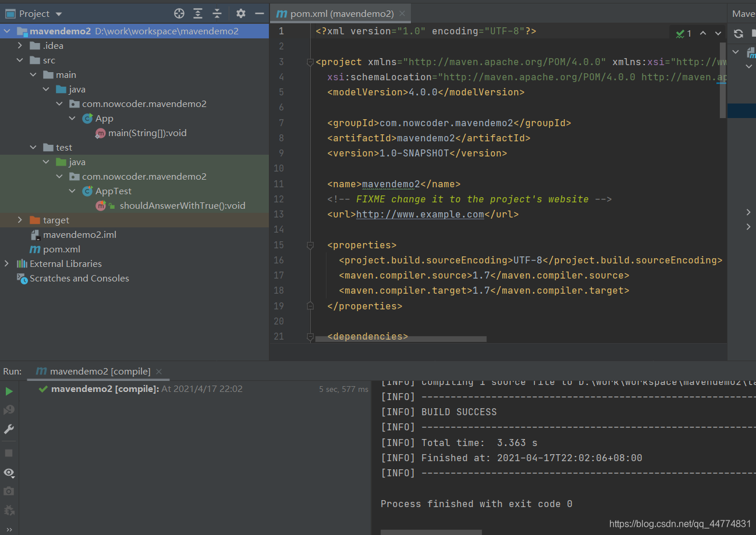Select com.nowcoder.mavendemo2 package under main
Viewport: 756px width, 535px height.
click(x=144, y=104)
